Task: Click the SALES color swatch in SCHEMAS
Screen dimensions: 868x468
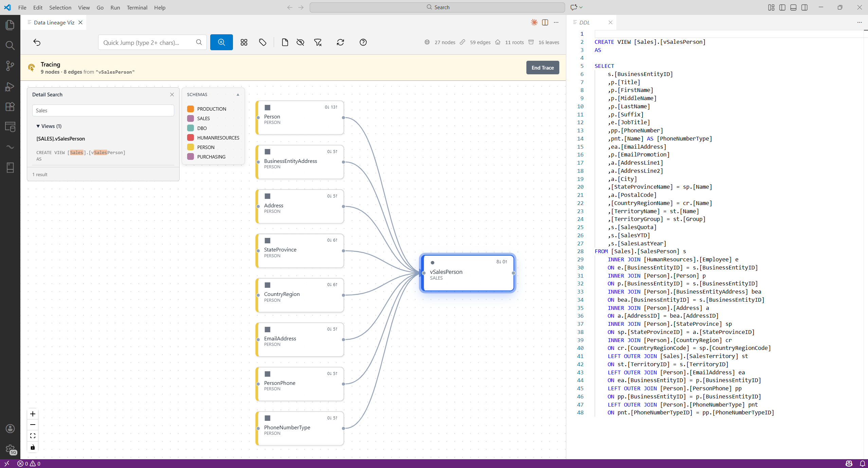Action: point(191,118)
